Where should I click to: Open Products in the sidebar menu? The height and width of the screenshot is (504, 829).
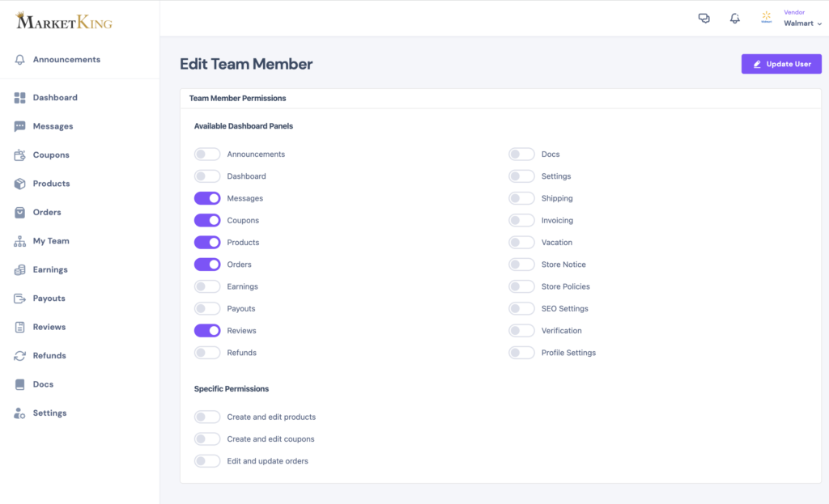[x=51, y=184]
